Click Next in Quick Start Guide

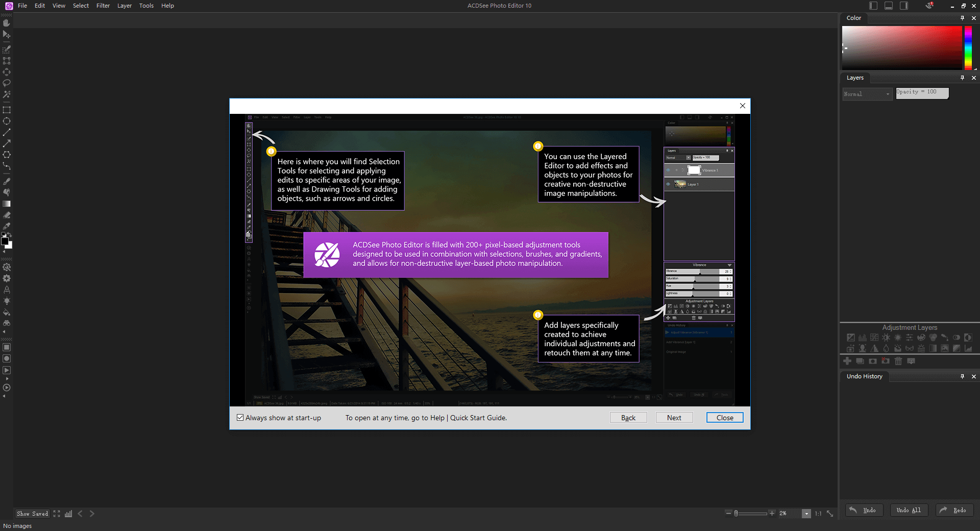coord(674,418)
